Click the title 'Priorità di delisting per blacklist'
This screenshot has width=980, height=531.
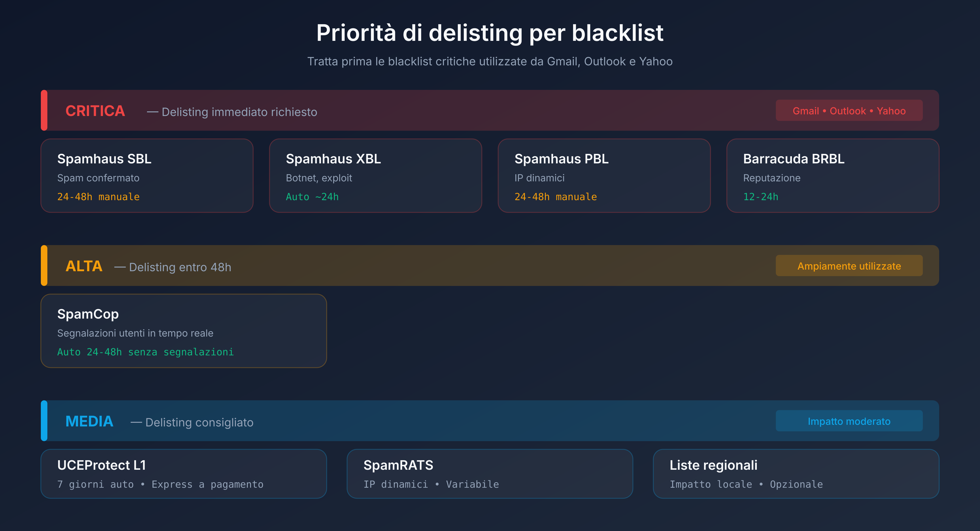(490, 33)
